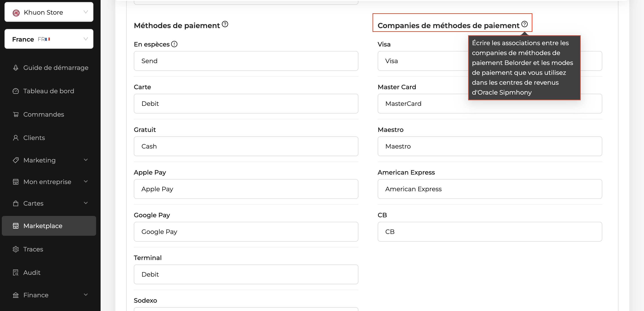Image resolution: width=644 pixels, height=311 pixels.
Task: Click the Gratuit input containing Cash
Action: click(x=246, y=146)
